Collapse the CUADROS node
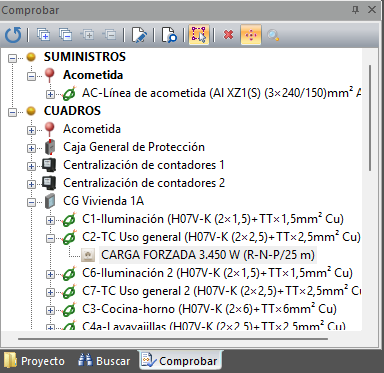384x373 pixels. (x=12, y=112)
